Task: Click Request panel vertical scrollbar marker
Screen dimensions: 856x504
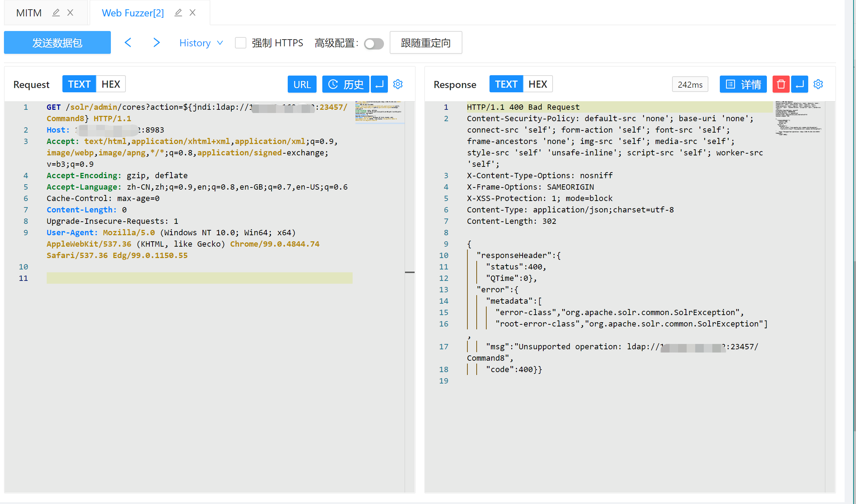Action: [410, 272]
